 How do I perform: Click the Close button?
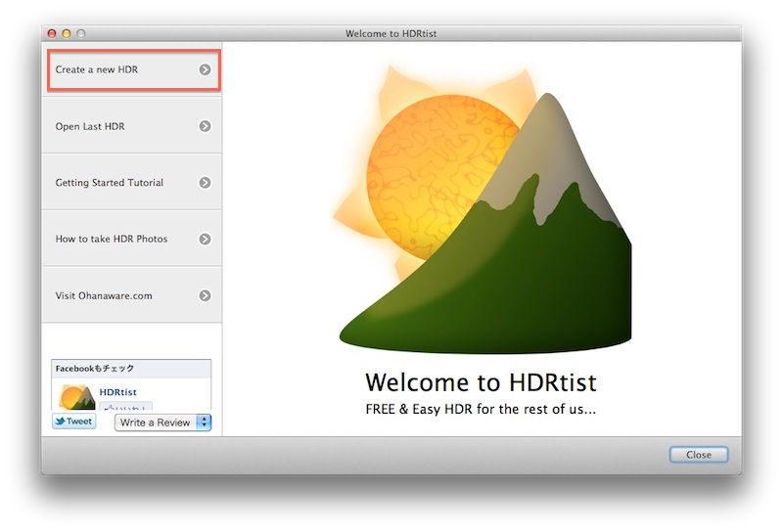(x=699, y=455)
